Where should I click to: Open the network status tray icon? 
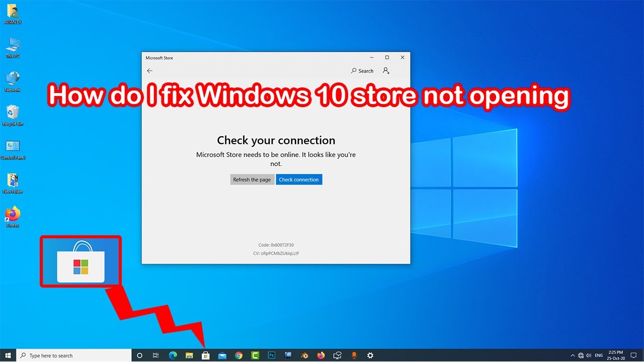pos(581,355)
